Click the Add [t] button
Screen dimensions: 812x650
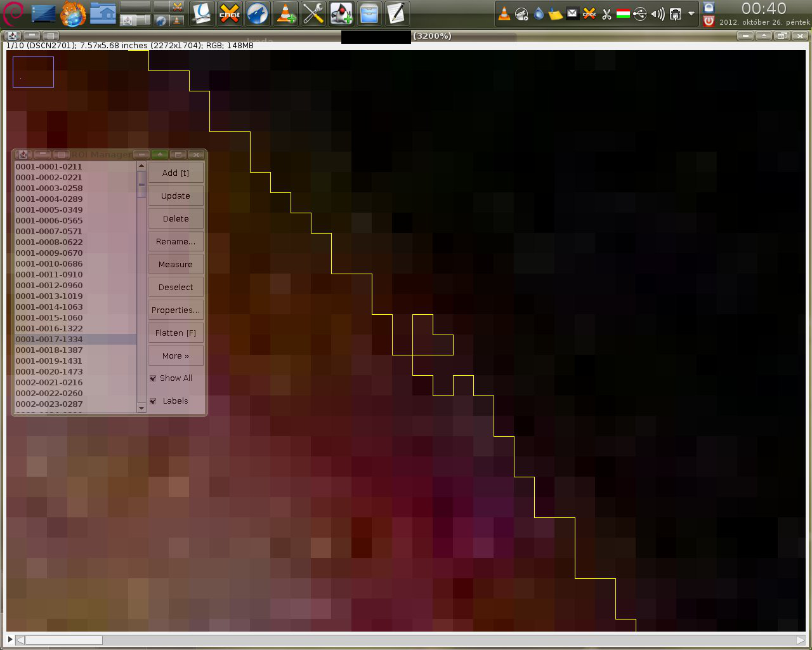tap(176, 173)
